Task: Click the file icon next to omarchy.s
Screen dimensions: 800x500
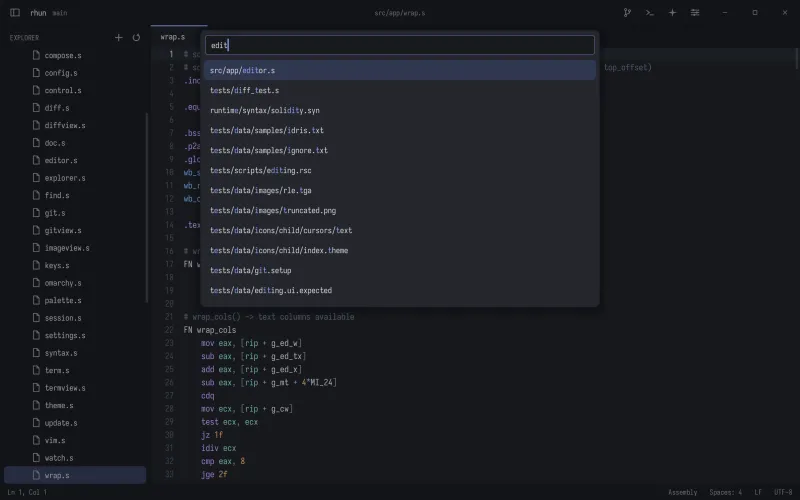Action: click(36, 283)
